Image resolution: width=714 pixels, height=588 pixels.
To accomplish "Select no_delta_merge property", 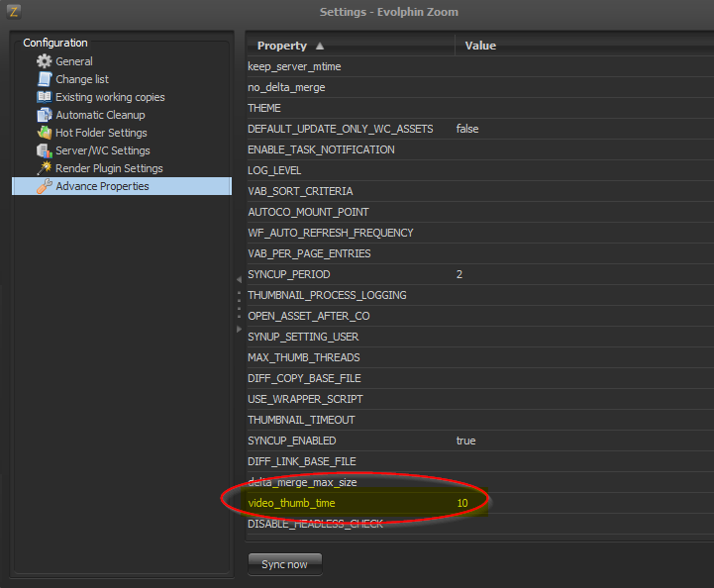I will pos(286,87).
